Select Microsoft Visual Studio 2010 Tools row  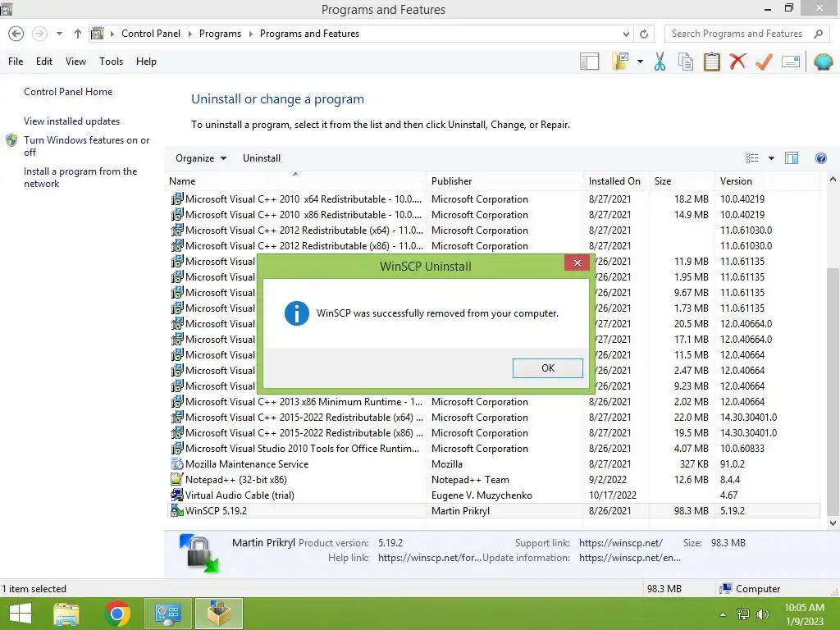coord(493,449)
